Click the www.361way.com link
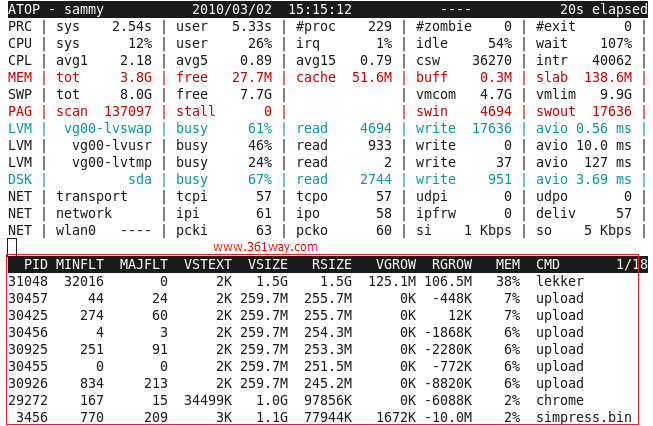 click(265, 247)
